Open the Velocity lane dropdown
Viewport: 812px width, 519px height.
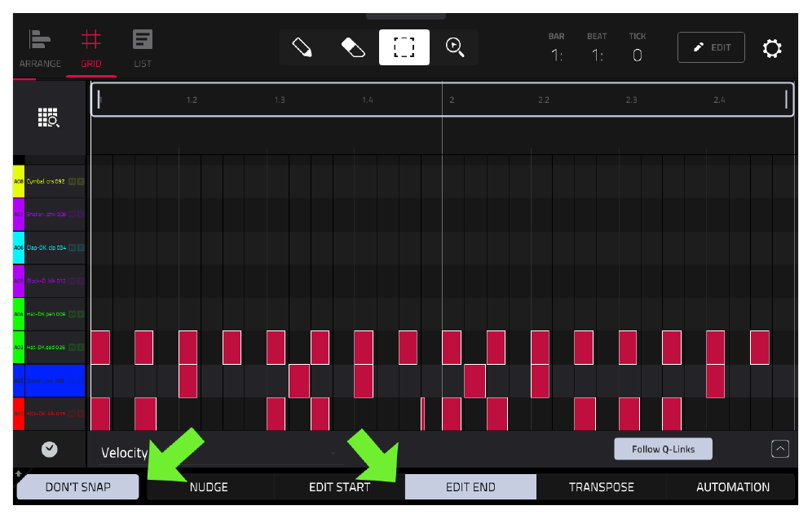pyautogui.click(x=218, y=453)
